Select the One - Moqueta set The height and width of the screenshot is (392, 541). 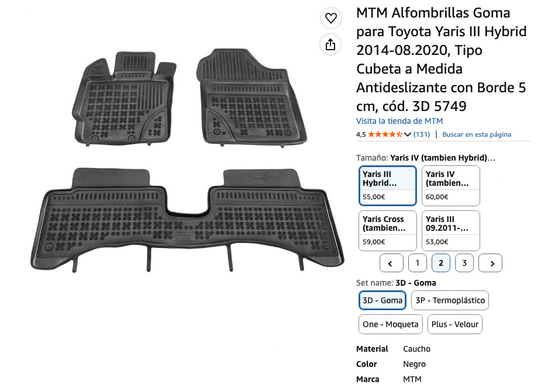point(390,324)
